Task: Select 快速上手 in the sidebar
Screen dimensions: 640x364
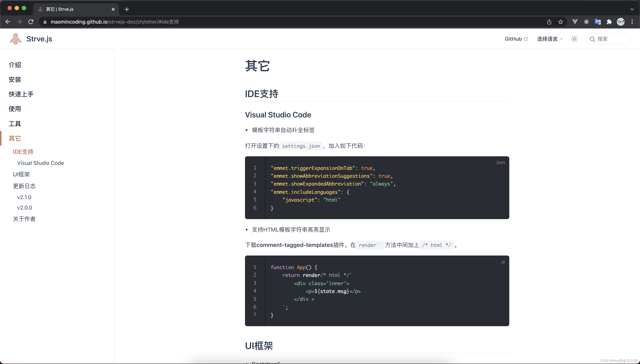Action: point(21,94)
